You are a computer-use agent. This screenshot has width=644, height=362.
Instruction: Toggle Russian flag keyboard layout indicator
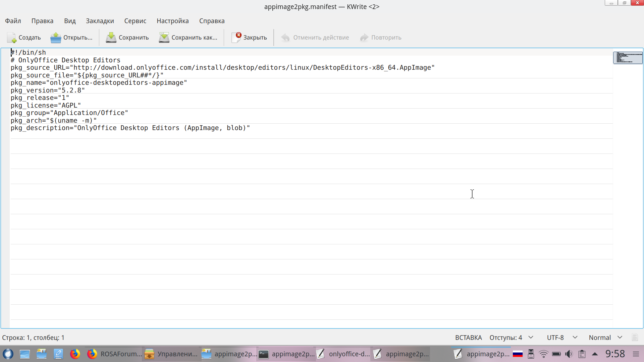pos(518,354)
